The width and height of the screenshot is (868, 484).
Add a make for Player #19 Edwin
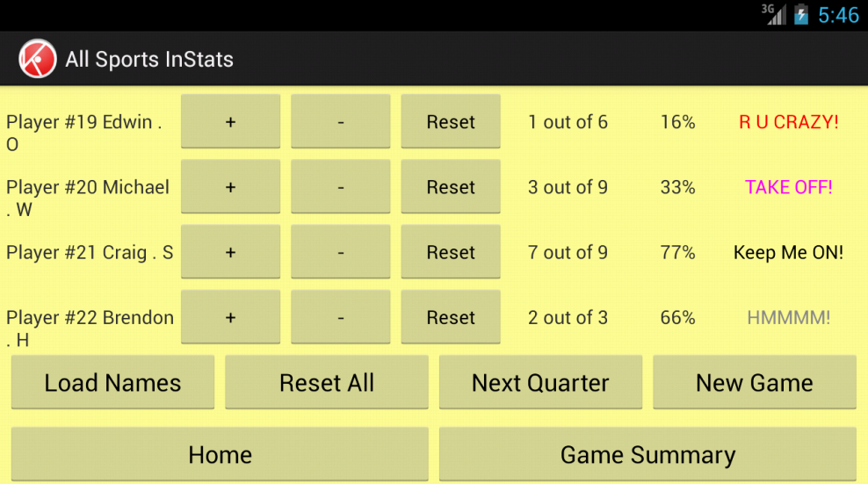230,121
